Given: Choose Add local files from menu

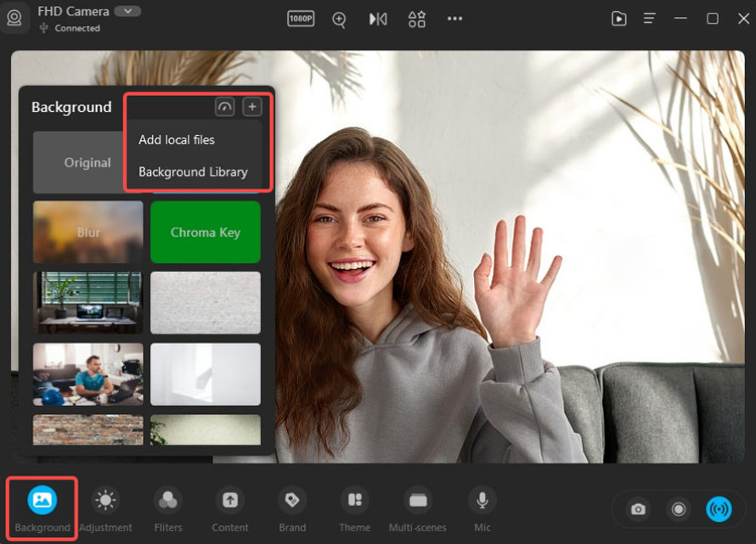Looking at the screenshot, I should point(177,139).
